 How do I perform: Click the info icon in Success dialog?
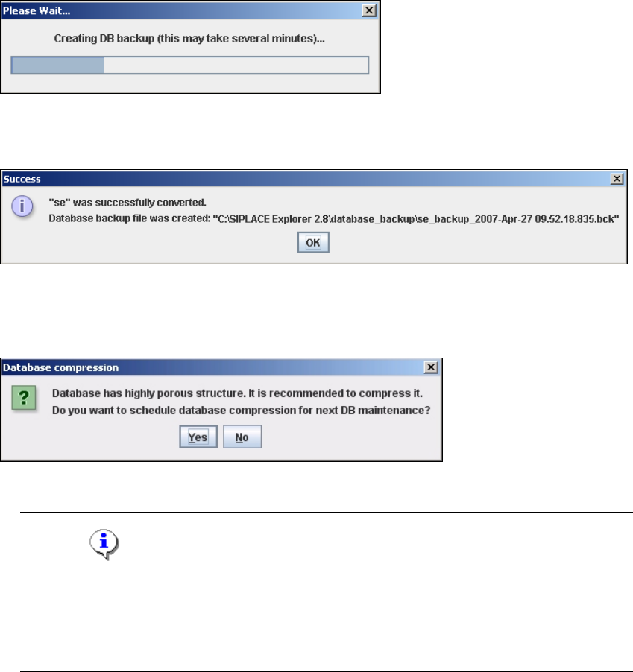pos(22,206)
